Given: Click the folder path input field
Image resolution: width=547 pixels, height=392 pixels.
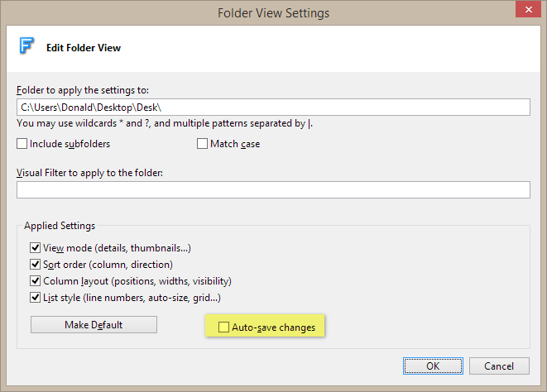Looking at the screenshot, I should (273, 108).
